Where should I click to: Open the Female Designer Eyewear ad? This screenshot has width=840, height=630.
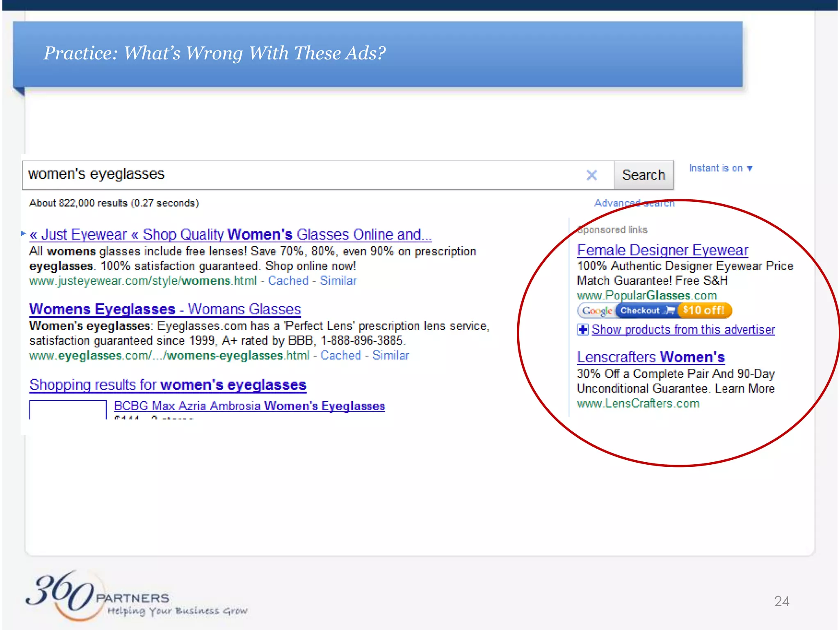pyautogui.click(x=662, y=250)
